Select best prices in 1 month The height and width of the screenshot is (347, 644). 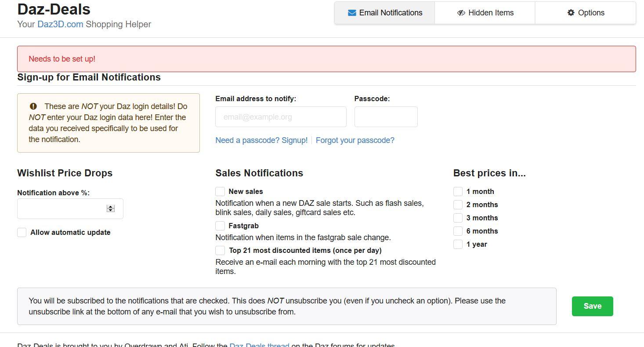[458, 191]
